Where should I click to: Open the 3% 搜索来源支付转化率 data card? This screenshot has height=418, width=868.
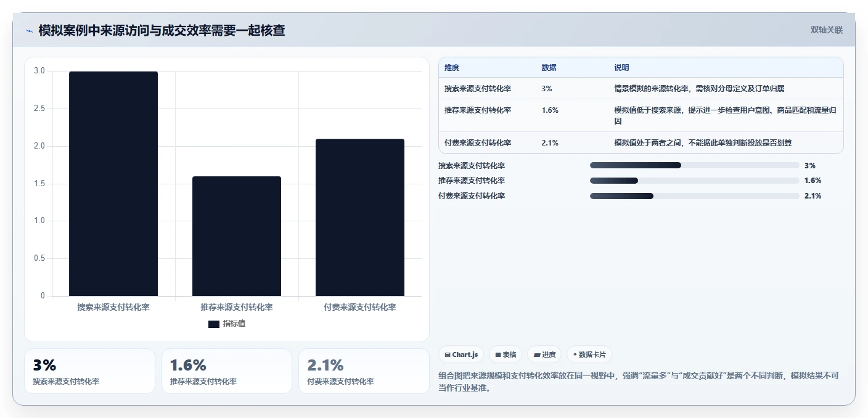89,371
